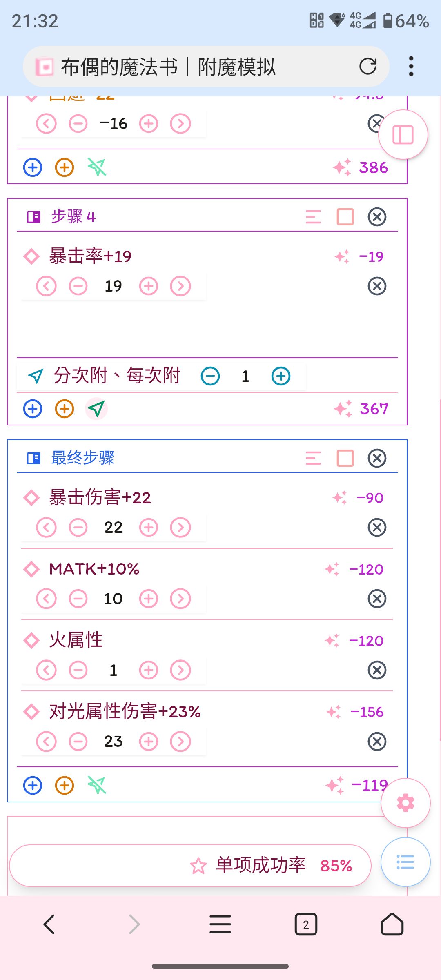The height and width of the screenshot is (980, 441).
Task: Open the floating sidebar panel button
Action: tap(403, 135)
